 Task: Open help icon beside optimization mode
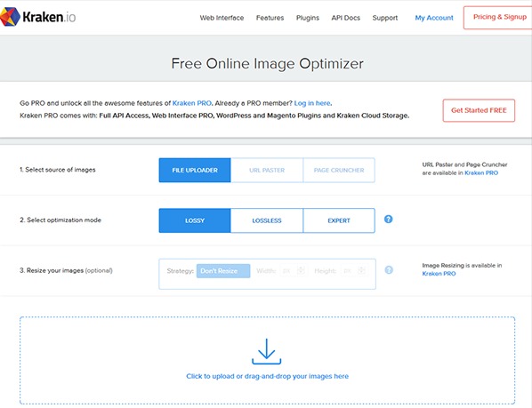click(x=388, y=220)
